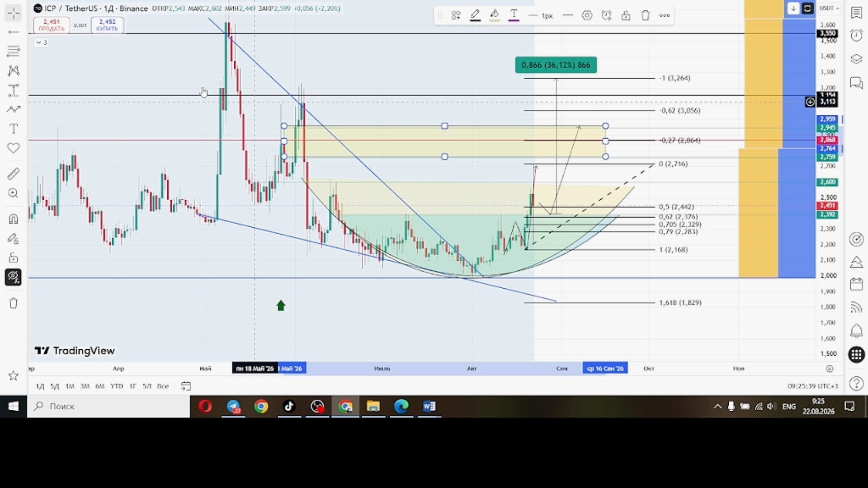Open the chart patterns tool
The width and height of the screenshot is (868, 488).
pyautogui.click(x=14, y=70)
